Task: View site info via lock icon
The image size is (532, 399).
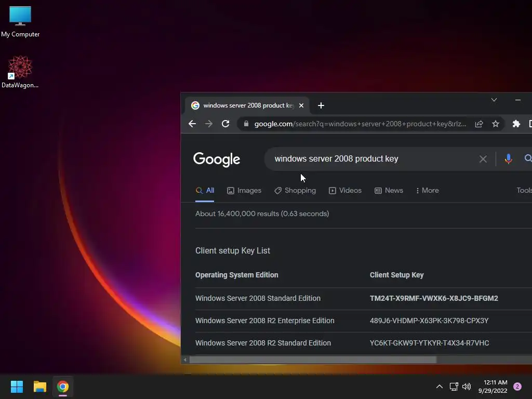Action: [246, 124]
